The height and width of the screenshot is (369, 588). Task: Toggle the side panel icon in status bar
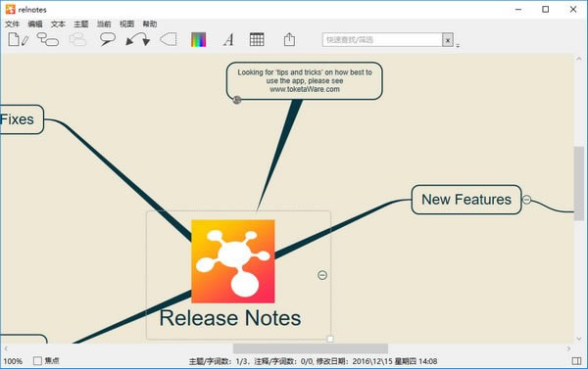[576, 361]
